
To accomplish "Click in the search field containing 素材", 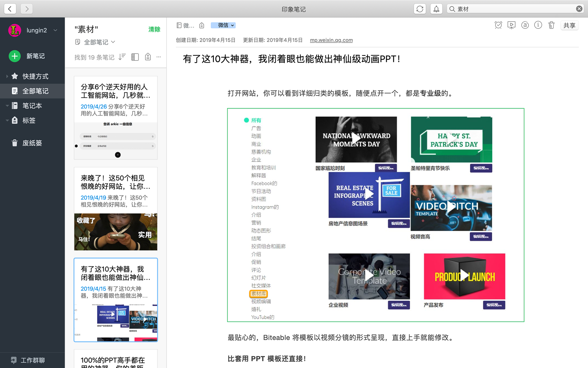I will [x=514, y=9].
